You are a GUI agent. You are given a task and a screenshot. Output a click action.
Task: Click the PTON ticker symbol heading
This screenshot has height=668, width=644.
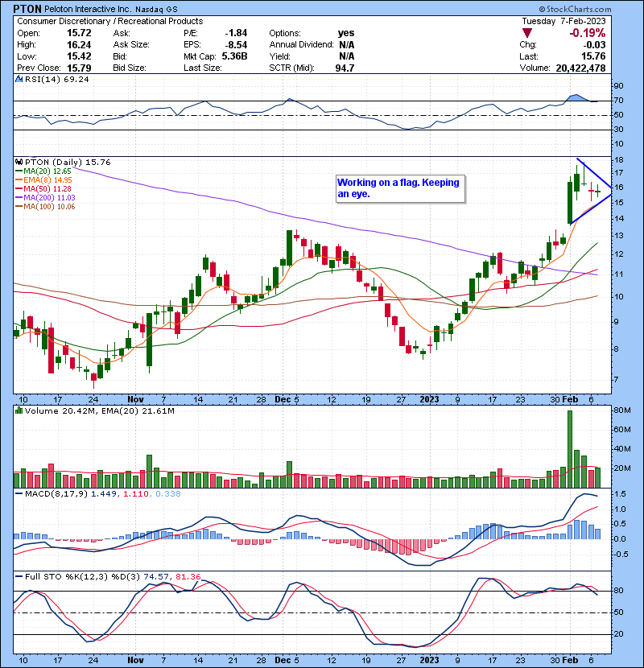(27, 9)
